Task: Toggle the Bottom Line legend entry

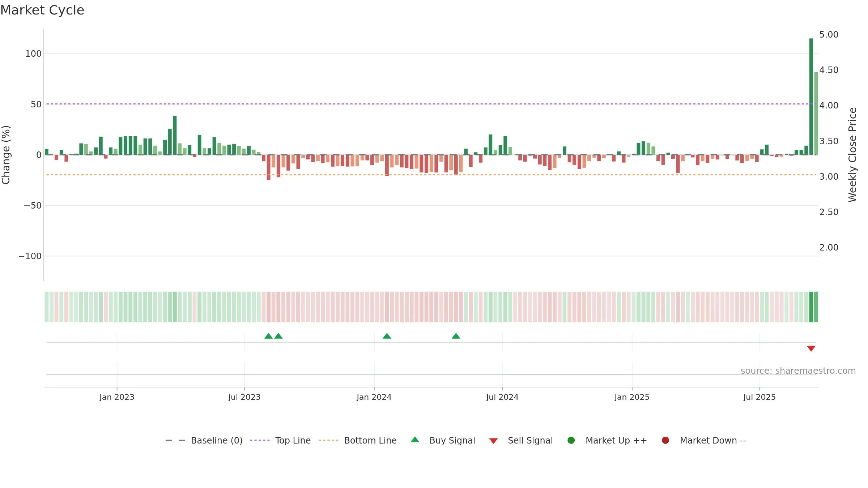Action: pyautogui.click(x=358, y=440)
